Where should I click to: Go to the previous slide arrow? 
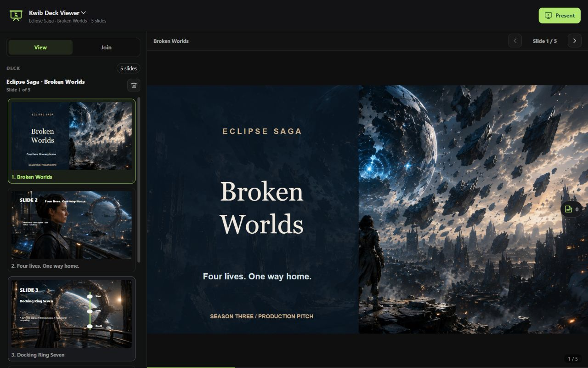pos(515,41)
